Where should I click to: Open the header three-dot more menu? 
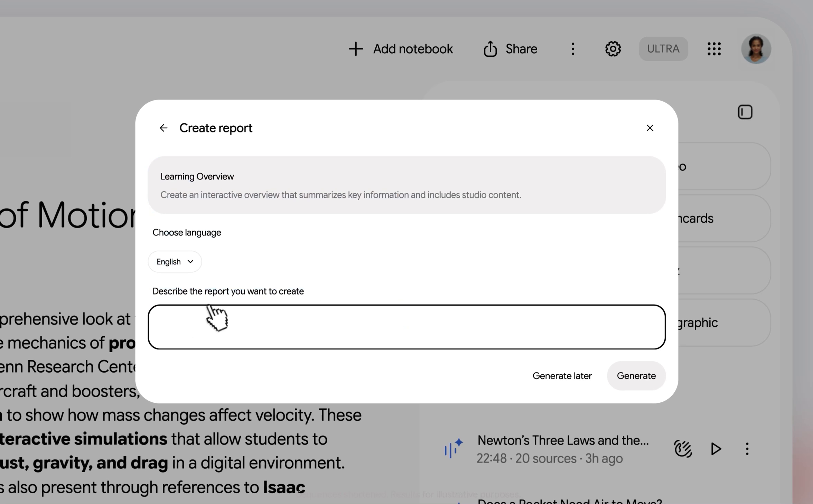(573, 49)
